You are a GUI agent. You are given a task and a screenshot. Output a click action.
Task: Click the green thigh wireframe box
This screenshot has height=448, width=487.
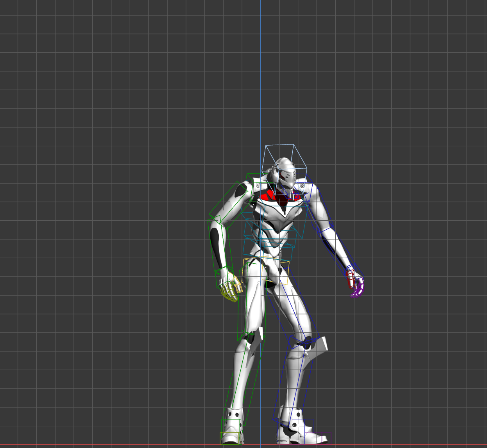(251, 301)
